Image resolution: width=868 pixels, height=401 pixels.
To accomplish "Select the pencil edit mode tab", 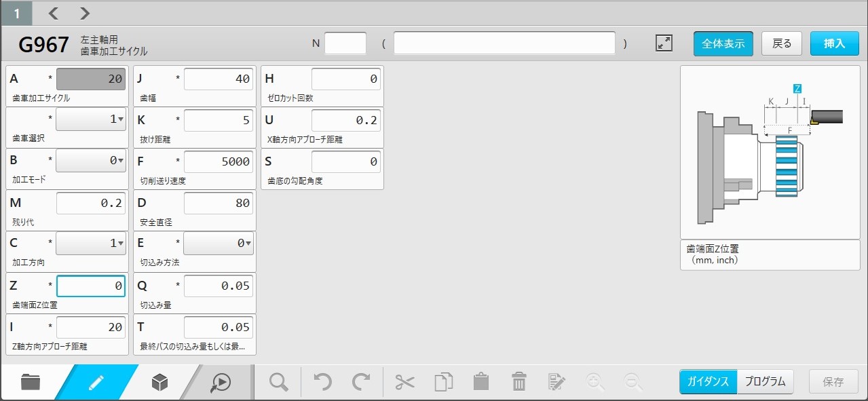I will point(96,383).
